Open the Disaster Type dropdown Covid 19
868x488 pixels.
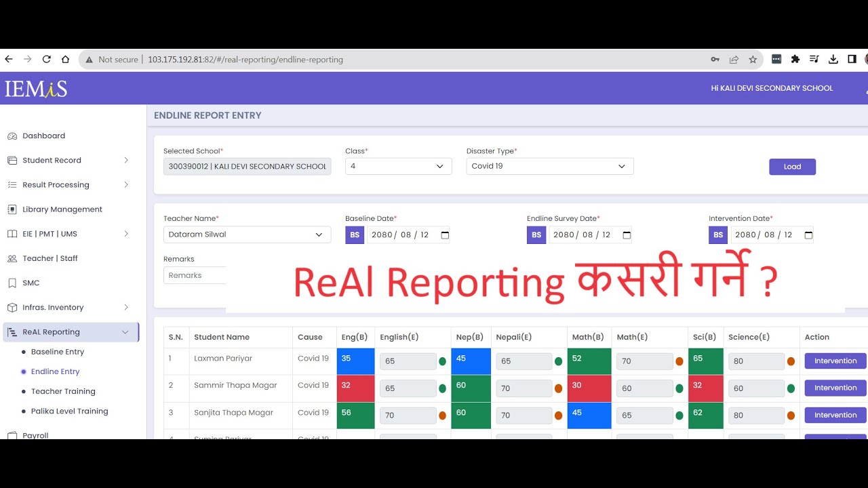(550, 166)
